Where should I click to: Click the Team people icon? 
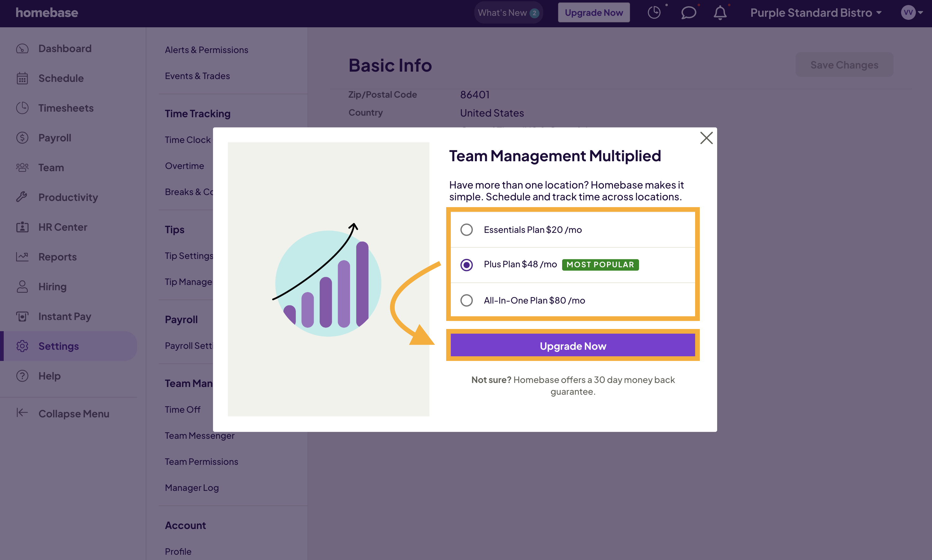click(22, 167)
